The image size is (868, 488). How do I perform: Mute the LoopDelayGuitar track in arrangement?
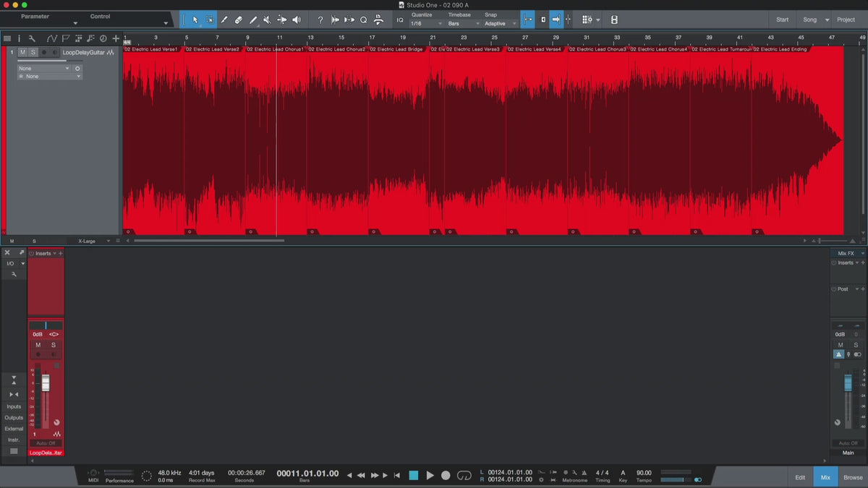[x=22, y=52]
